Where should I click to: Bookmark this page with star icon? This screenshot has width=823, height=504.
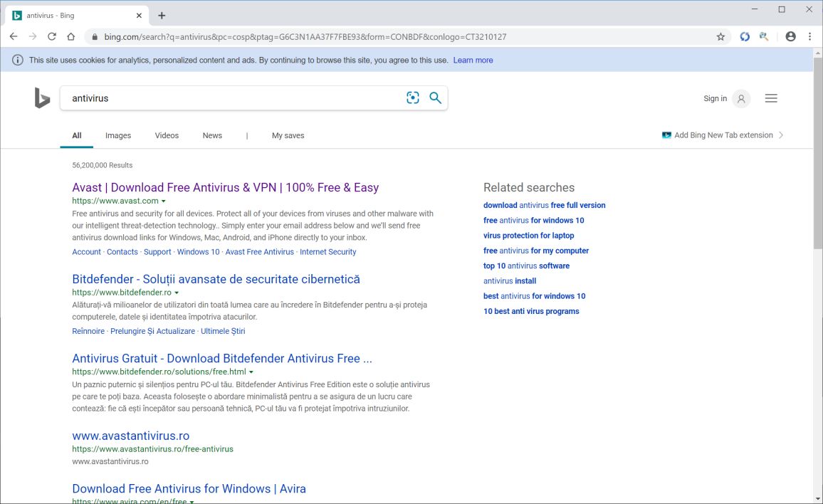720,36
